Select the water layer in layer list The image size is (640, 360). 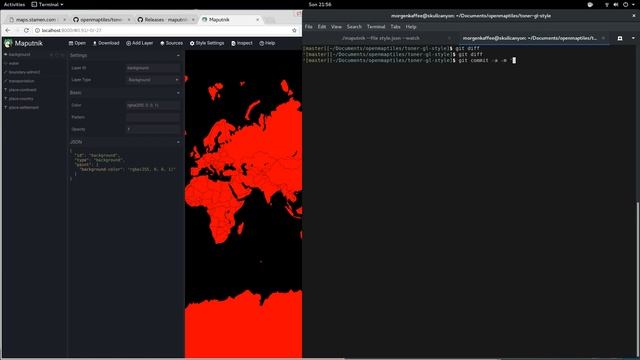coord(34,63)
